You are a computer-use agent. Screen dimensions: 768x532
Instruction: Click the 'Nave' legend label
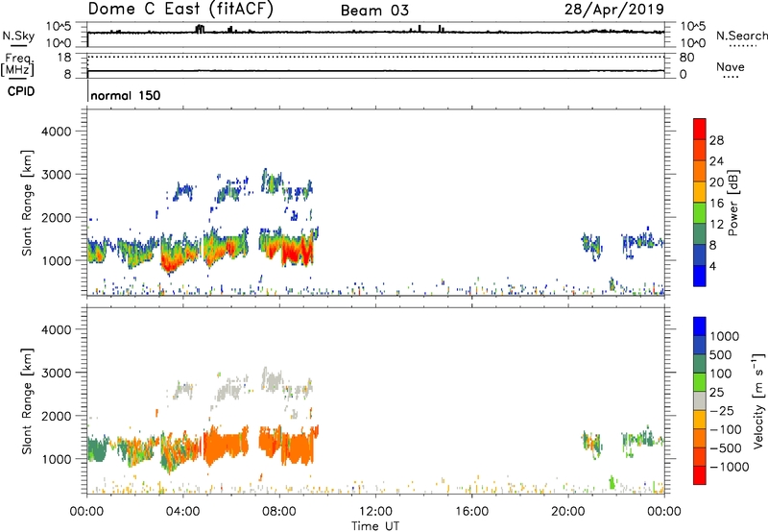tap(731, 67)
